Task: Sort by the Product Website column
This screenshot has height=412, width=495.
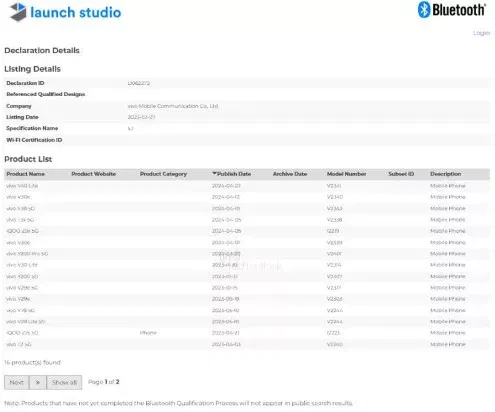Action: (x=94, y=174)
